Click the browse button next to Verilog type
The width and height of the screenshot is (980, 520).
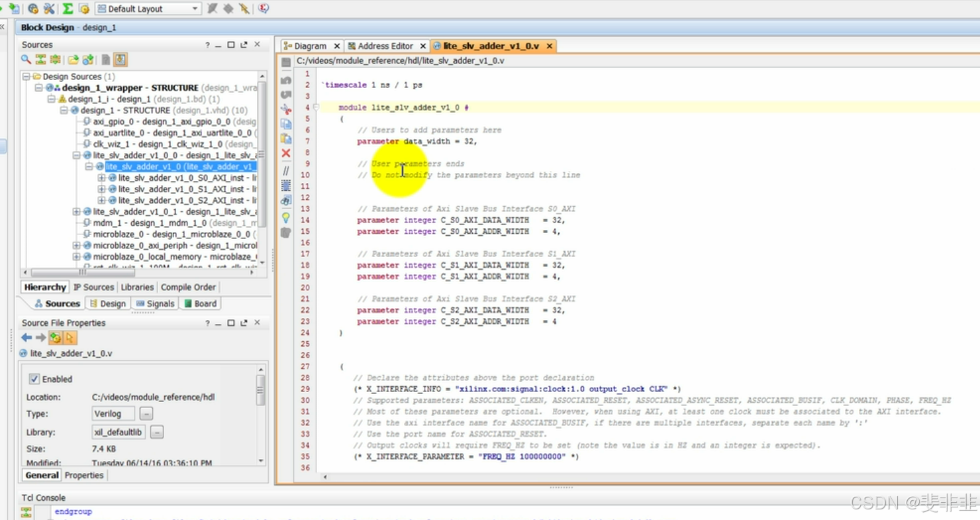pos(146,413)
